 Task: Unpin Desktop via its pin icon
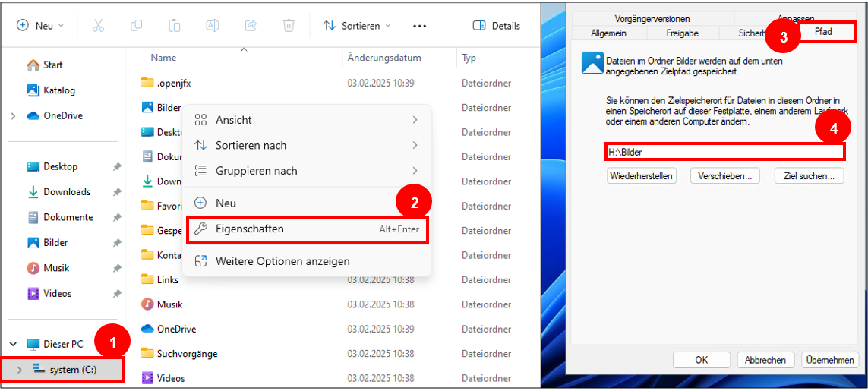pyautogui.click(x=117, y=167)
